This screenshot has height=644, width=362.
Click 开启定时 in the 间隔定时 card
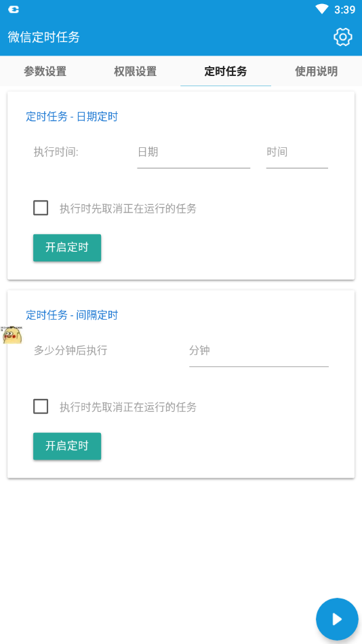67,446
